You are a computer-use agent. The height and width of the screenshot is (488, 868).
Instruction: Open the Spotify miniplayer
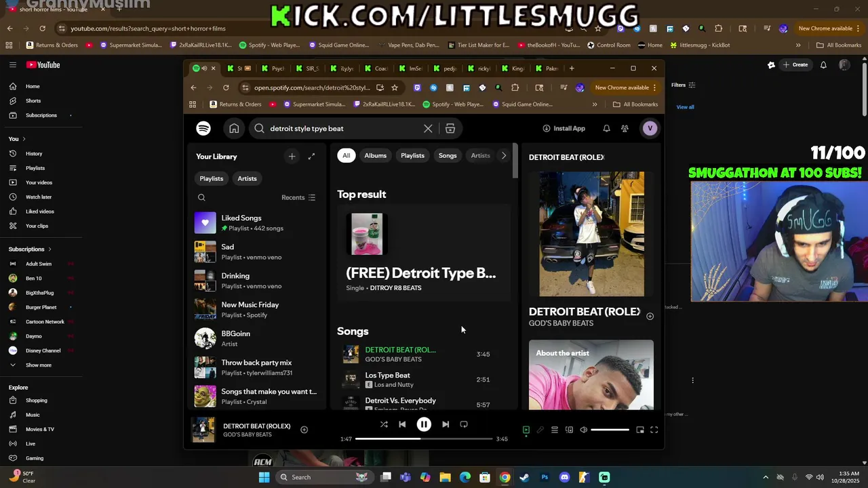coord(640,430)
